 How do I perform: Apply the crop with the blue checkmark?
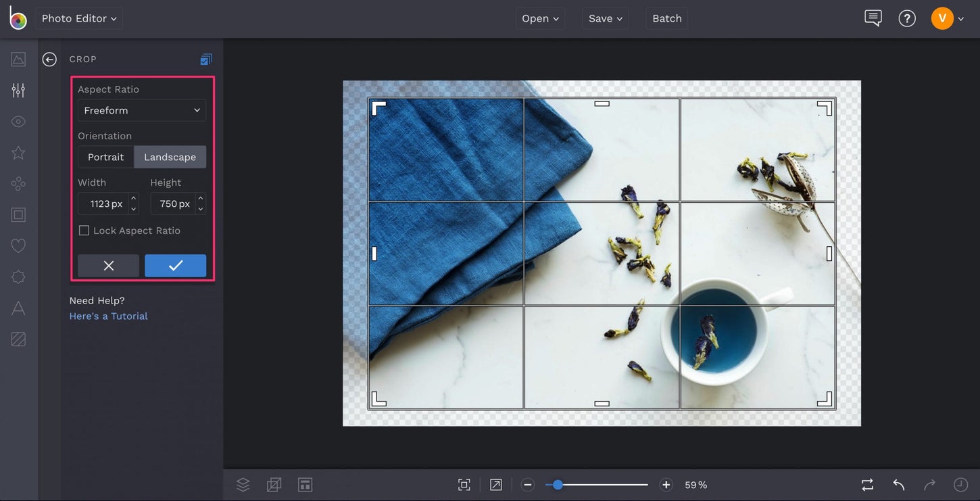coord(175,266)
